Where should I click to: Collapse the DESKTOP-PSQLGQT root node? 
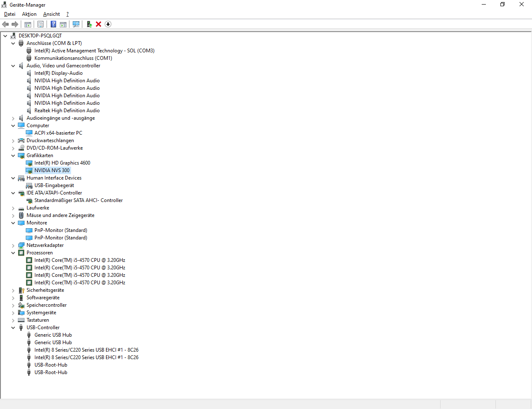pos(5,36)
